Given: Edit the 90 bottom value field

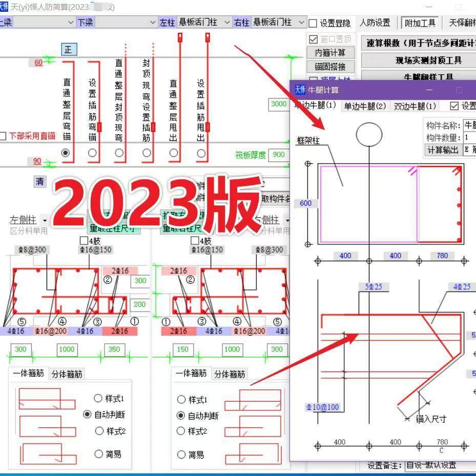Looking at the screenshot, I should pyautogui.click(x=37, y=161).
